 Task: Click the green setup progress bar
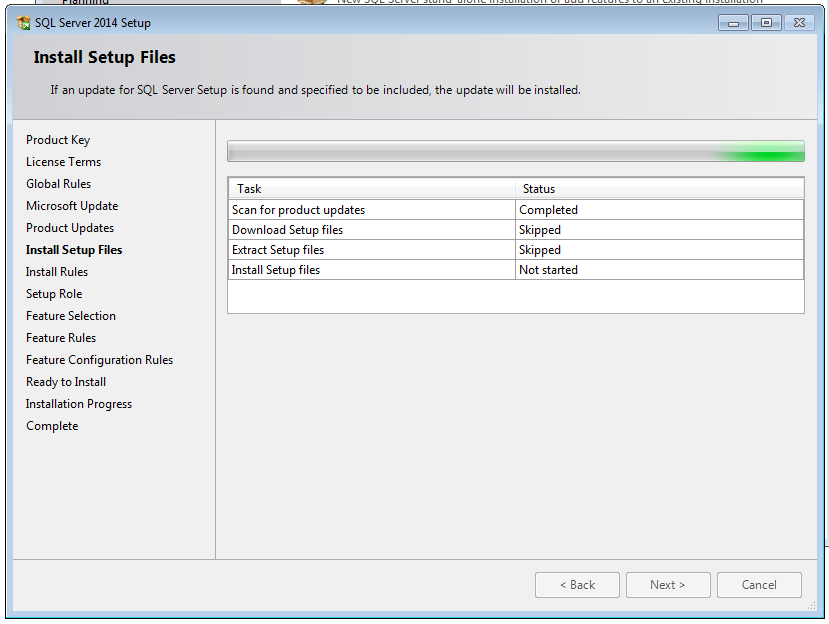coord(515,151)
